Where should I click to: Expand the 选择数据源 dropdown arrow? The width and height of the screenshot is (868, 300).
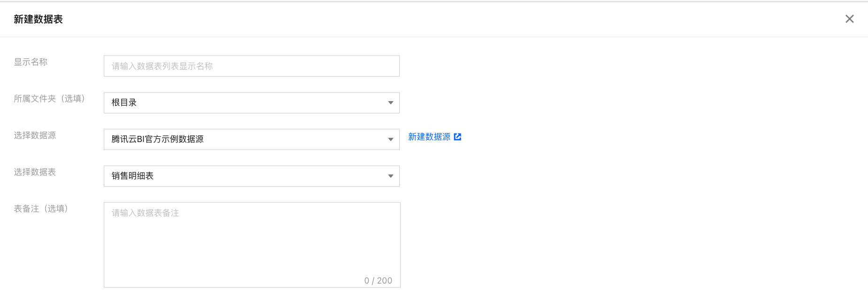pos(390,140)
